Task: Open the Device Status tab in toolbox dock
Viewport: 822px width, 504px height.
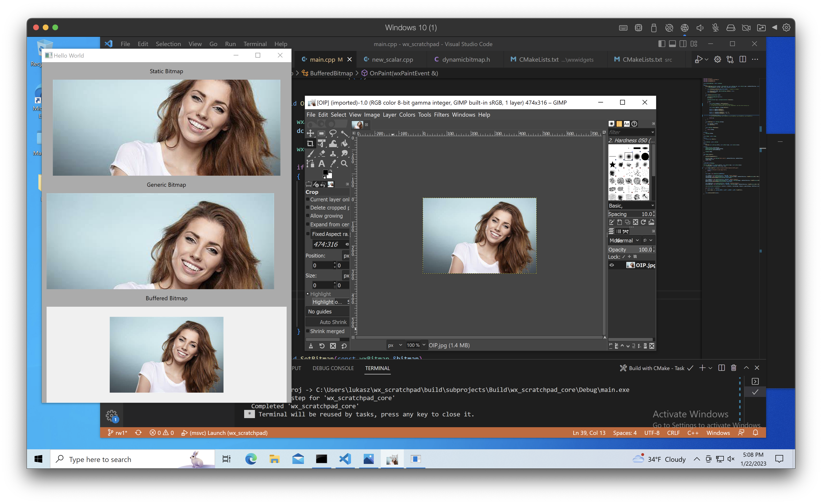Action: pyautogui.click(x=316, y=185)
